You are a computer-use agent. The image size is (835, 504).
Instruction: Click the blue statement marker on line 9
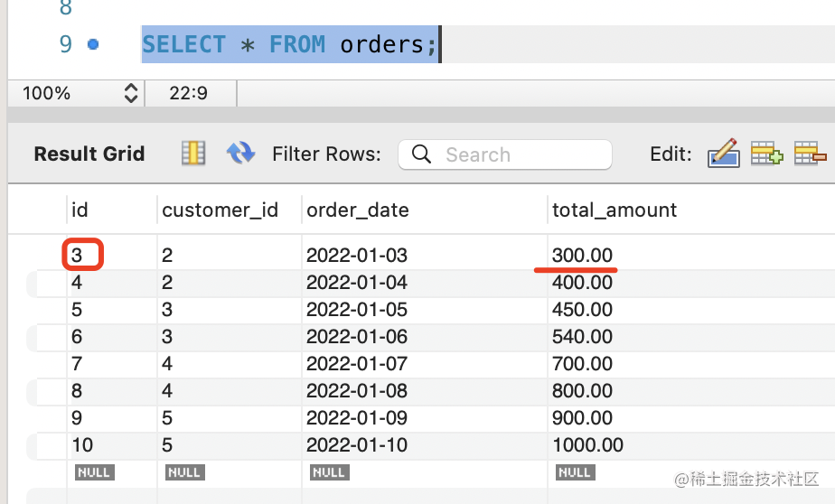pos(93,44)
